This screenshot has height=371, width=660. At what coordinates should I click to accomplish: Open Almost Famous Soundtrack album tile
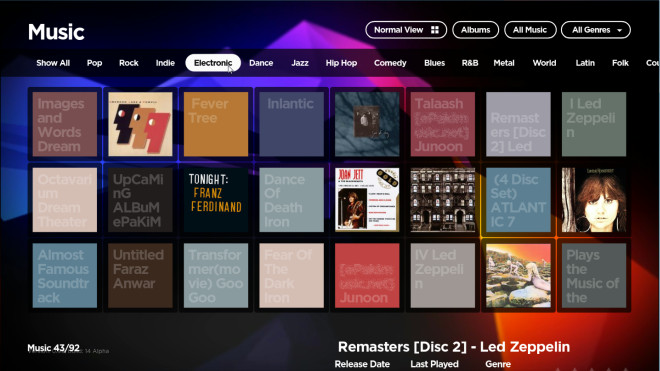coord(65,275)
